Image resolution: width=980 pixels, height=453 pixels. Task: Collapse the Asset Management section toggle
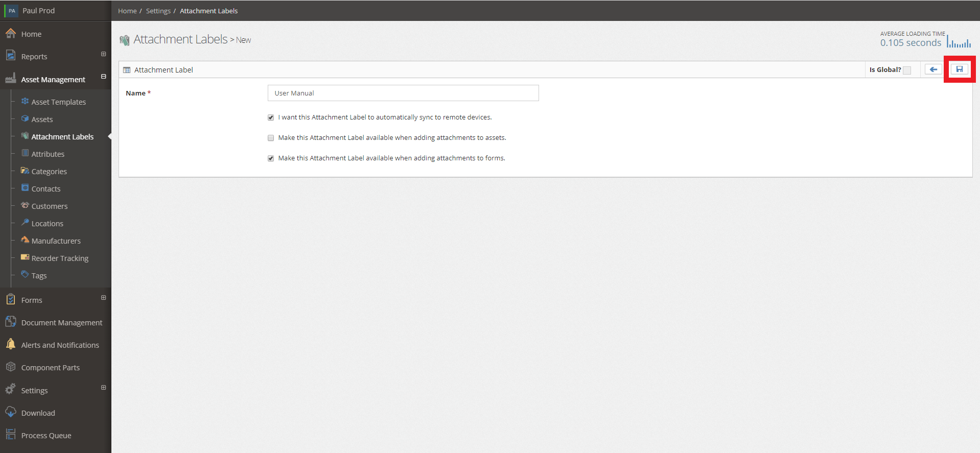(103, 77)
